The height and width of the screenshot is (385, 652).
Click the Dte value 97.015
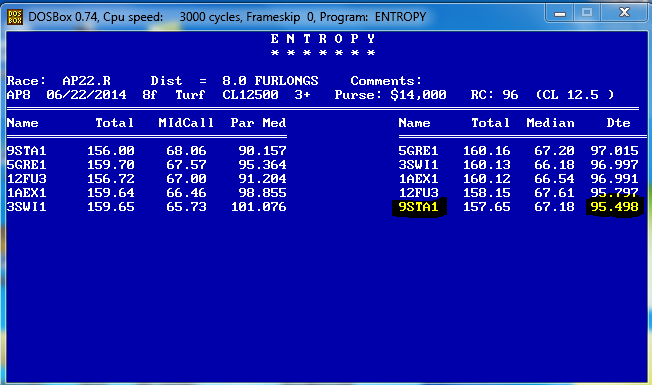coord(615,151)
